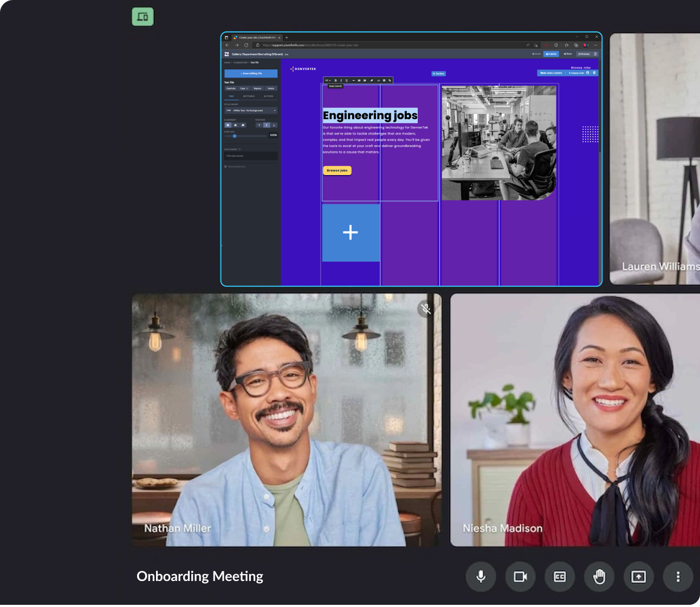Click the Done Editing Tile button
The image size is (700, 607).
(x=251, y=73)
